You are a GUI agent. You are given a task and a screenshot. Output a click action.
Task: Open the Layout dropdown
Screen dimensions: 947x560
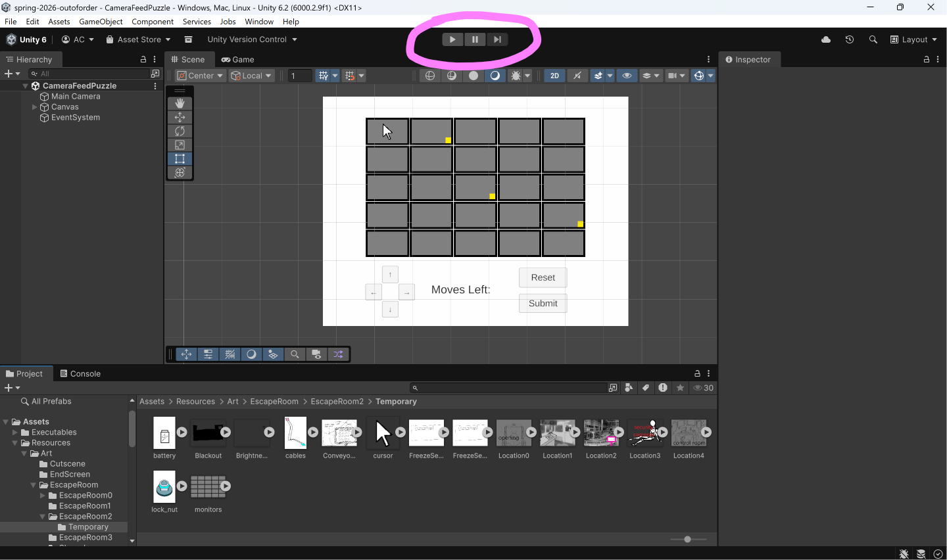pyautogui.click(x=913, y=39)
